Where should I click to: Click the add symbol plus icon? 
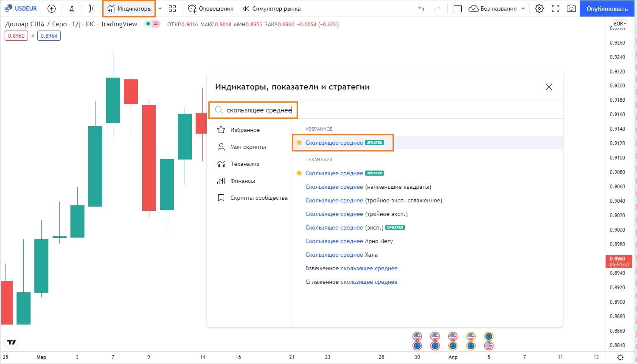tap(51, 8)
